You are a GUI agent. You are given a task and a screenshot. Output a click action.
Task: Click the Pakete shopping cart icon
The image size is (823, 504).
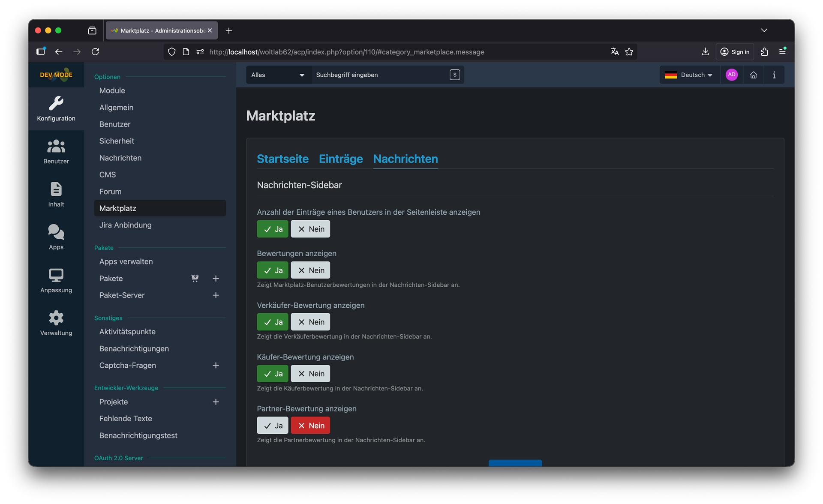(195, 279)
